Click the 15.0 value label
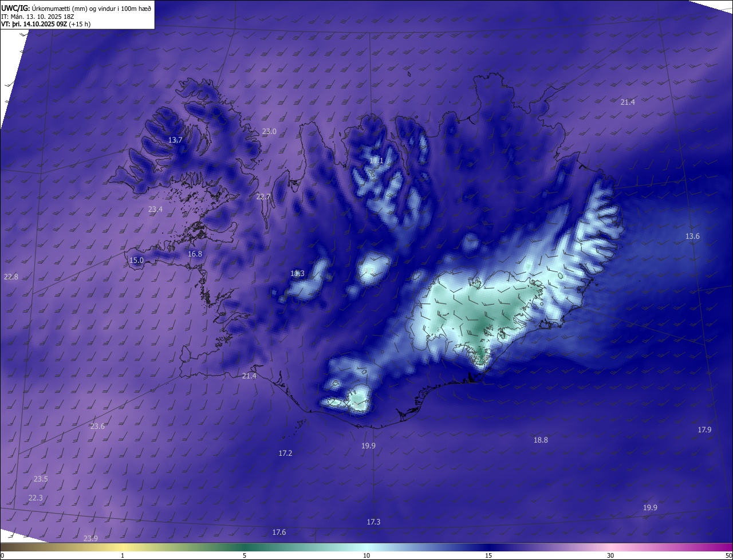 click(136, 261)
